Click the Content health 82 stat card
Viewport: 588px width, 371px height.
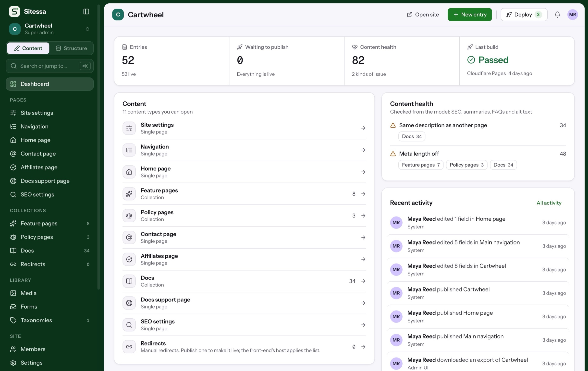point(402,61)
